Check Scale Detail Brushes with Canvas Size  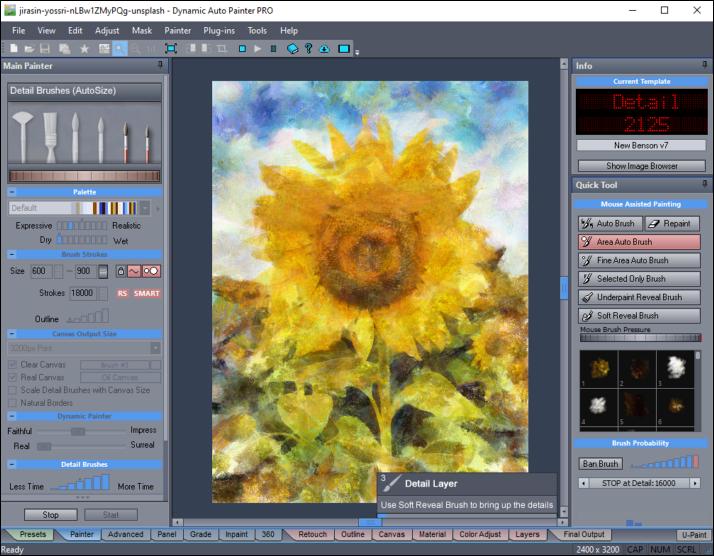[13, 390]
